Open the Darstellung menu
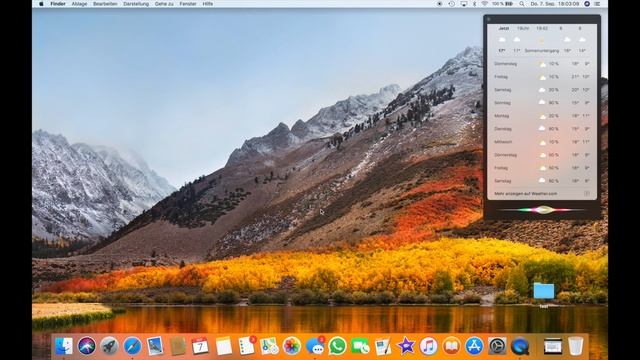This screenshot has width=640, height=360. pos(136,4)
